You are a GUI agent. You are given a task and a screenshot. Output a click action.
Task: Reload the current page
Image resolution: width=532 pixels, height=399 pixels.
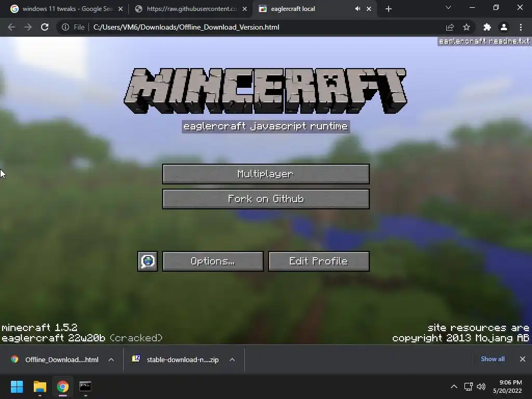[45, 27]
